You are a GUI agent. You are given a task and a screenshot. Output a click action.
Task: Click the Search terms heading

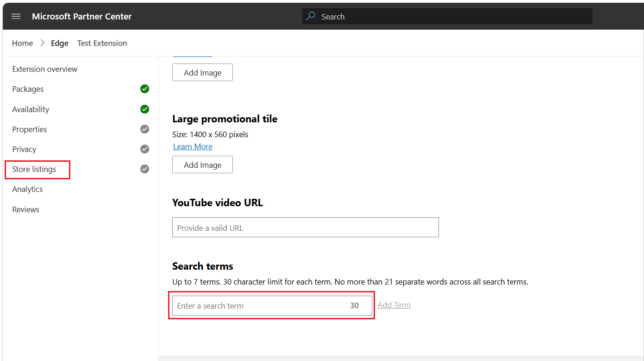203,266
